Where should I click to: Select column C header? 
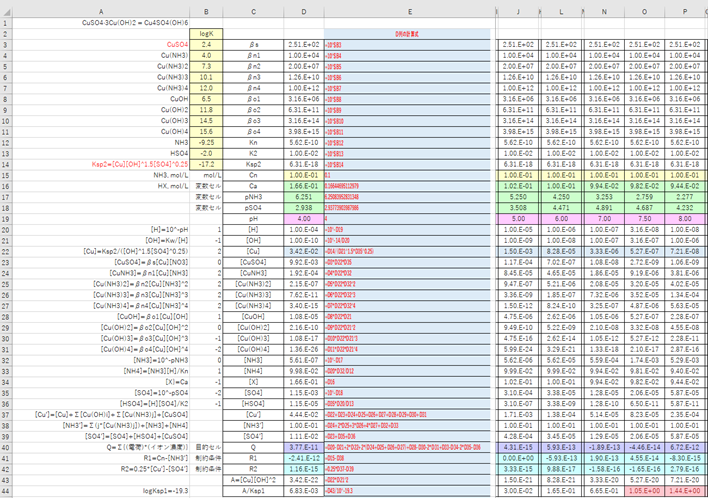coord(253,12)
